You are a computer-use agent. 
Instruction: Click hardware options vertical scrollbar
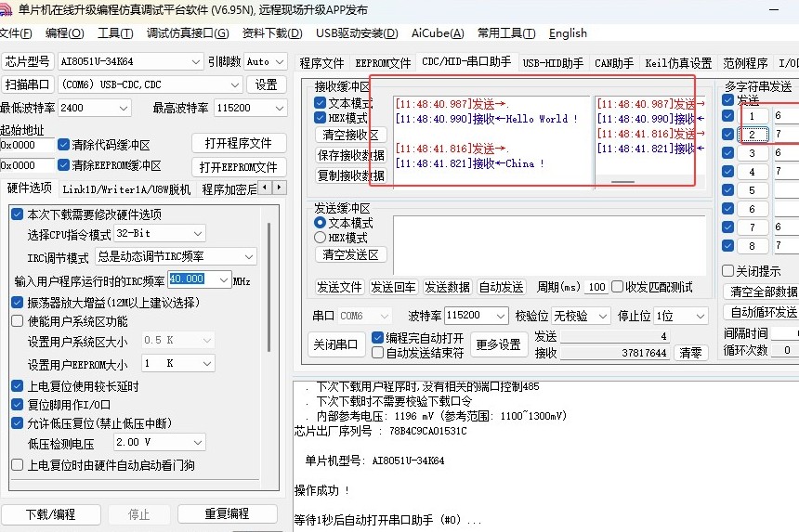pos(269,288)
